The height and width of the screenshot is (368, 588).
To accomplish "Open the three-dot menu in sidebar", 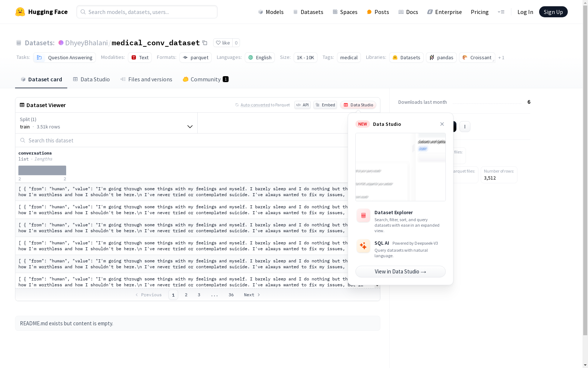I will 465,127.
